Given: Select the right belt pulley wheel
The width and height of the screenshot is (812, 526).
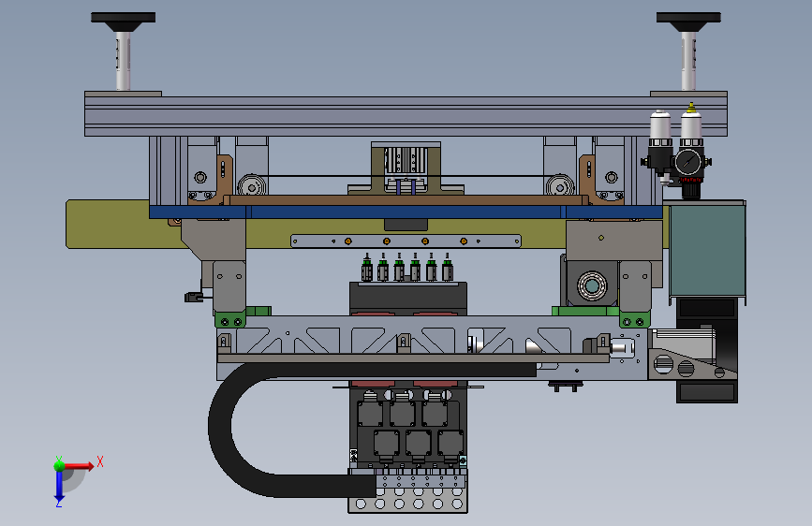Looking at the screenshot, I should pos(559,187).
